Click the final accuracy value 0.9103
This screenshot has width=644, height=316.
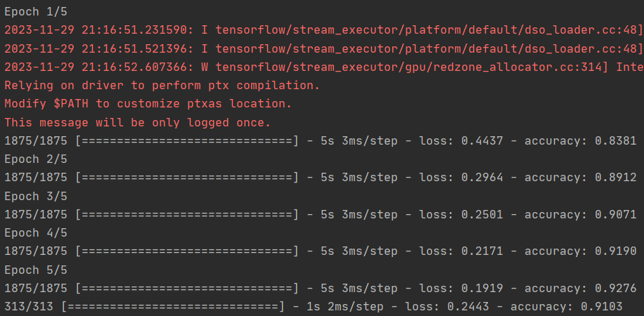[x=602, y=306]
